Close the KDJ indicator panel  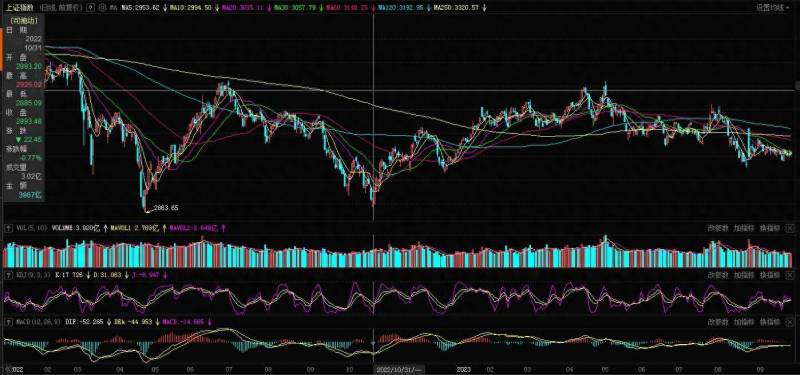[790, 275]
